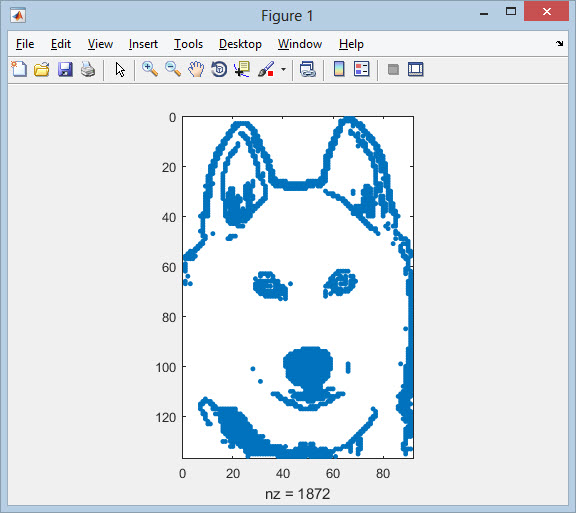Click the dock figure arrow at menu bar right
This screenshot has height=513, width=576.
559,43
